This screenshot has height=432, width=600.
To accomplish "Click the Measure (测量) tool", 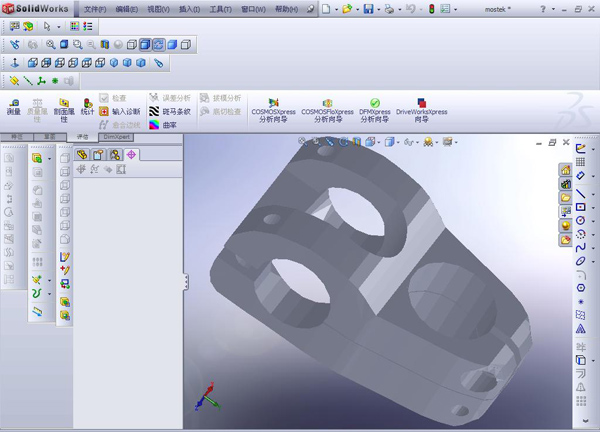I will (14, 108).
